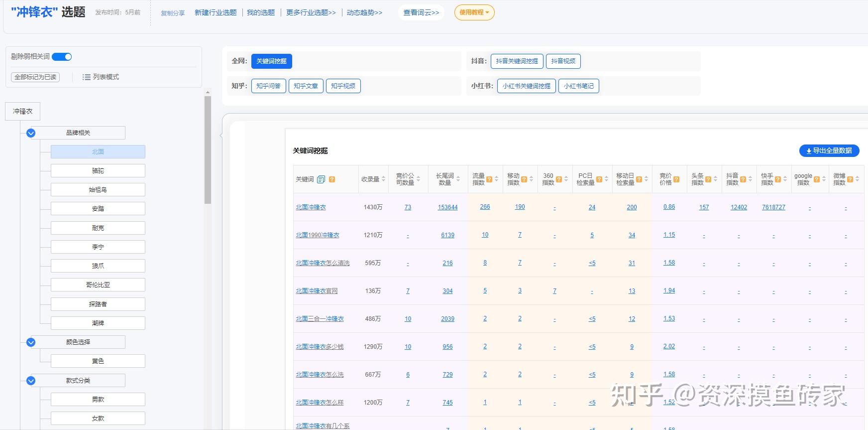The height and width of the screenshot is (430, 868).
Task: Switch to 列表模式 view
Action: (101, 77)
